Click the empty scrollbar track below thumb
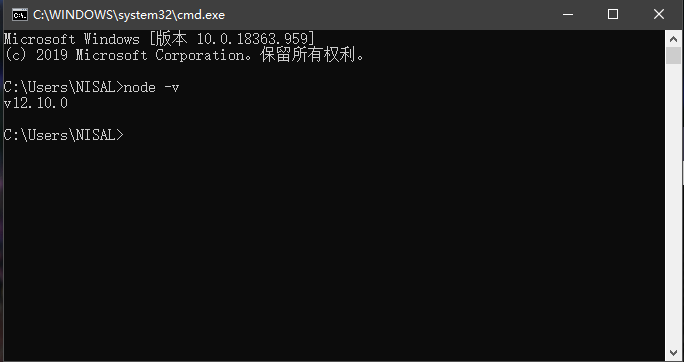684x362 pixels. point(673,204)
